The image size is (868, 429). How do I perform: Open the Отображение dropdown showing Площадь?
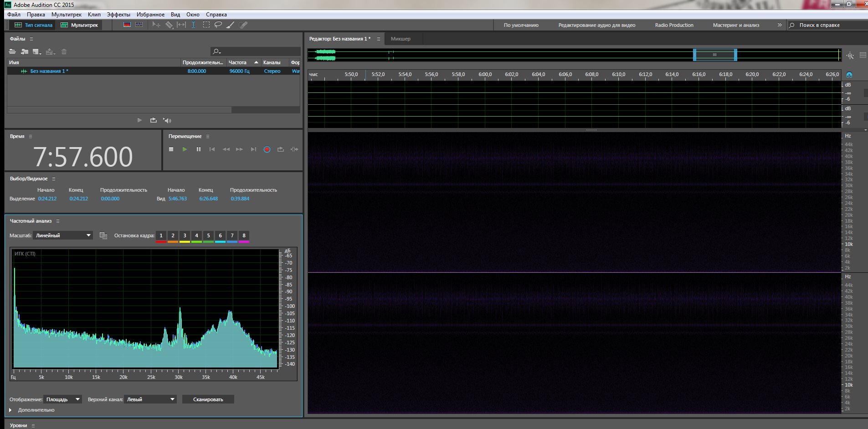pos(63,399)
